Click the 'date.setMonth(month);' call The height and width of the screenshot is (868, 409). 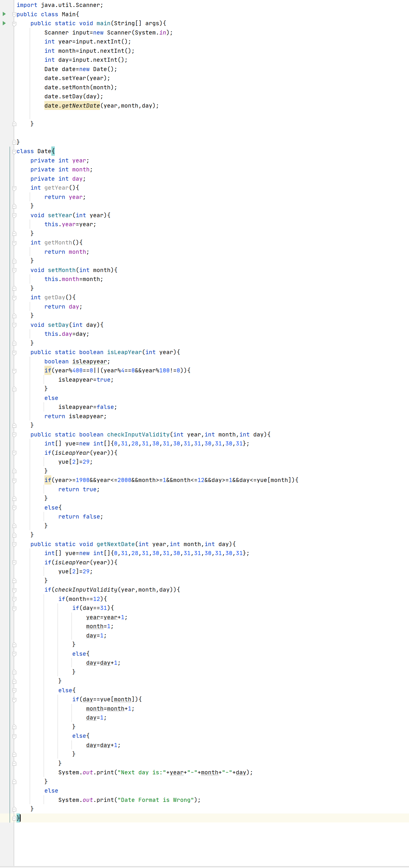81,87
